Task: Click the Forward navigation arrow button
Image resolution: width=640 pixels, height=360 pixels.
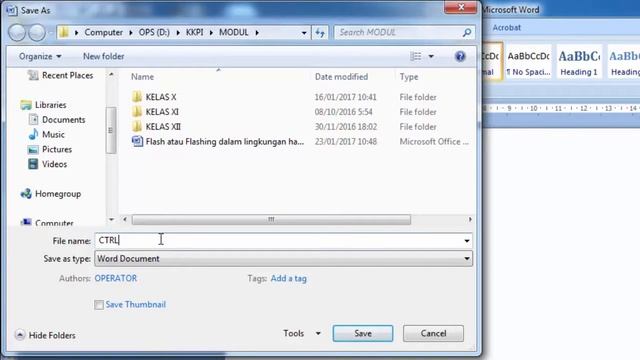Action: [x=37, y=33]
